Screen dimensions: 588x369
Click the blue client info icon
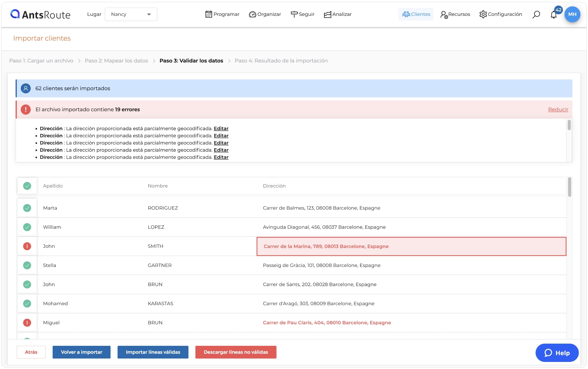pyautogui.click(x=26, y=88)
